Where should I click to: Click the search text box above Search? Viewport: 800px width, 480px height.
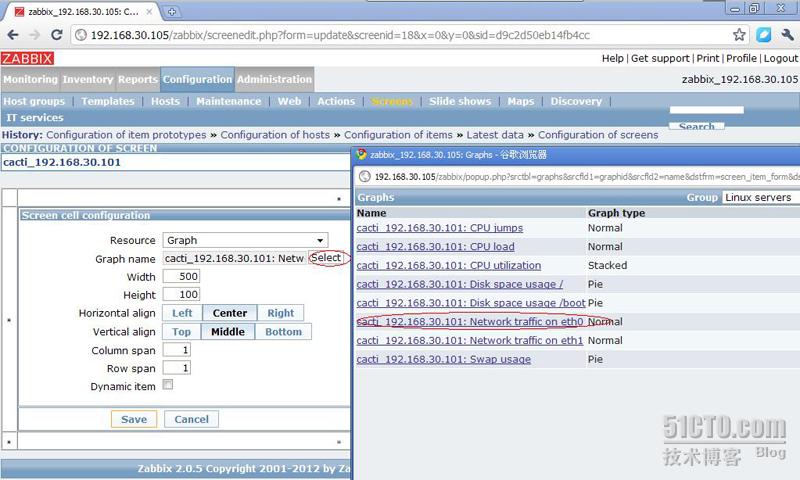point(707,110)
